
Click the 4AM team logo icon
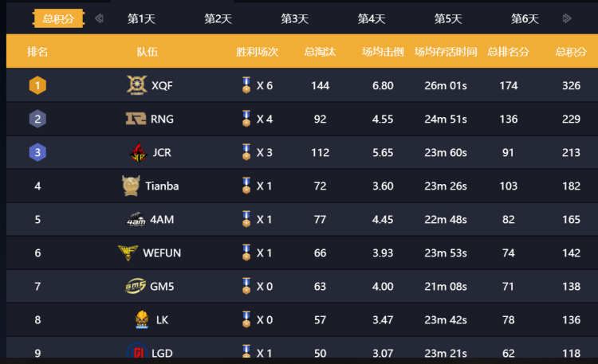[x=136, y=219]
